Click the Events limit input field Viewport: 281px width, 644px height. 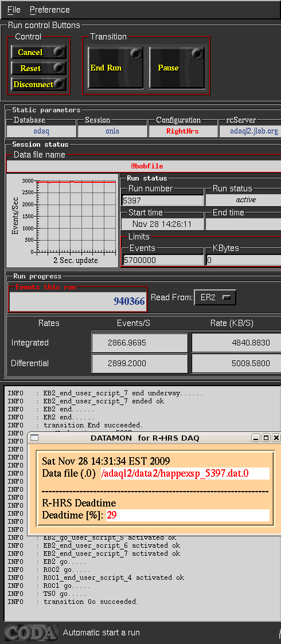click(163, 260)
